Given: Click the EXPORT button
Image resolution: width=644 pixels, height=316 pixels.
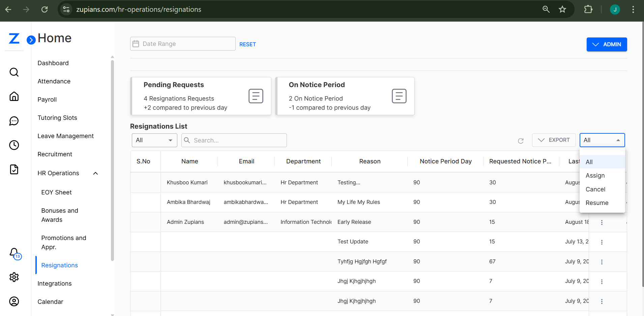Looking at the screenshot, I should click(x=554, y=140).
